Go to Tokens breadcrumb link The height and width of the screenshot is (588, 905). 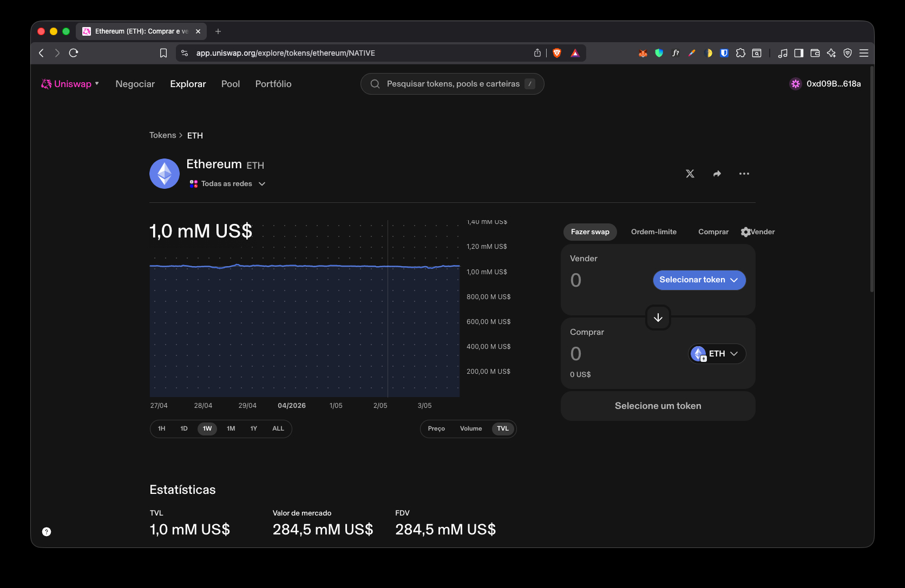click(163, 135)
